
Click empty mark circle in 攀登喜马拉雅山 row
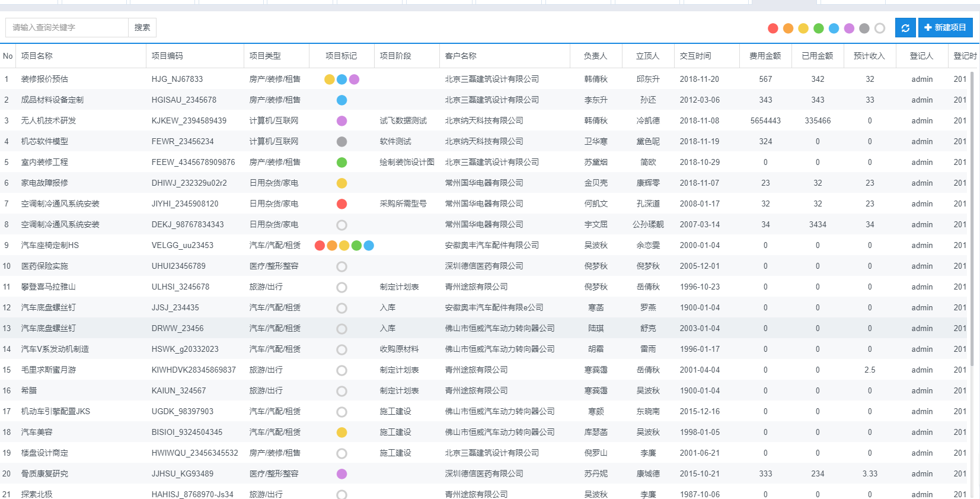point(341,287)
